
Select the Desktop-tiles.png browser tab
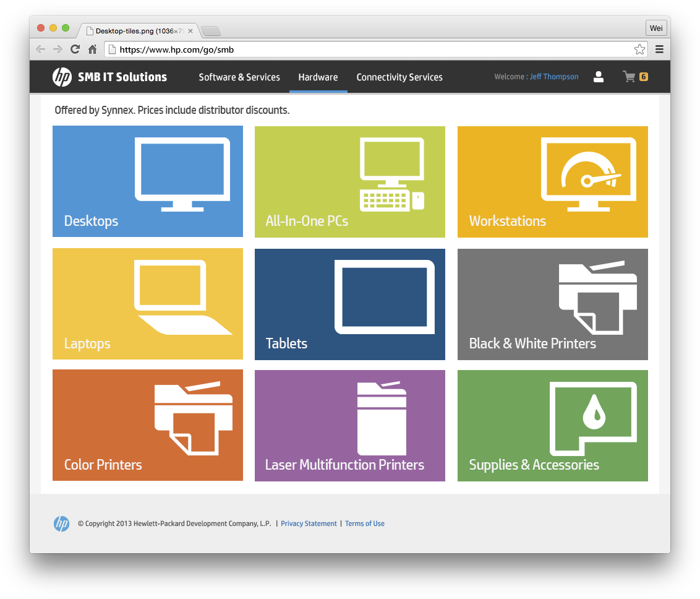tap(139, 31)
